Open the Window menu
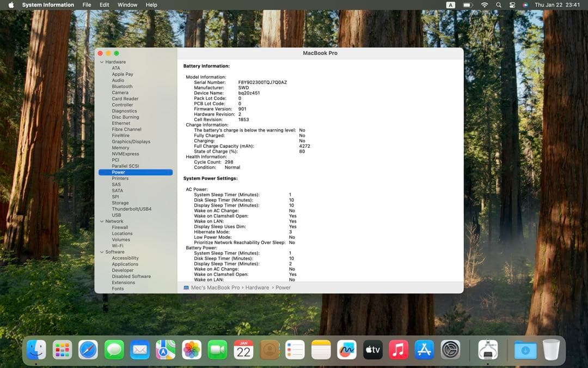This screenshot has height=368, width=588. coord(127,5)
